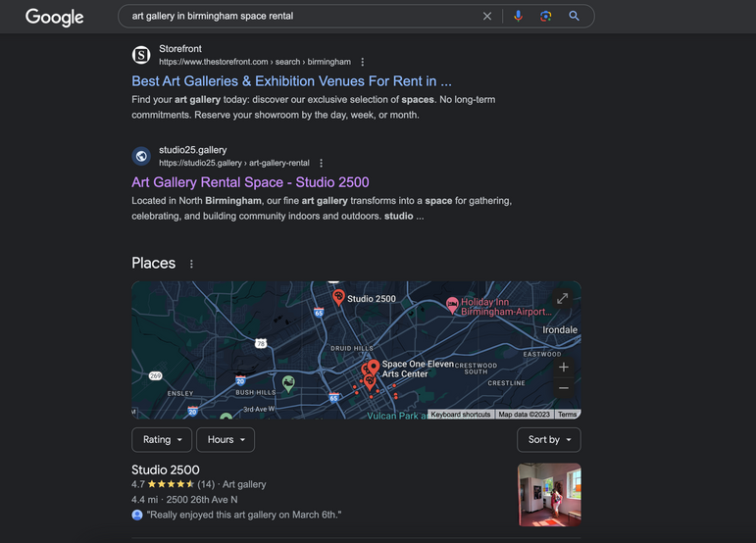Click the Storefront site name
The width and height of the screenshot is (756, 543).
click(180, 49)
